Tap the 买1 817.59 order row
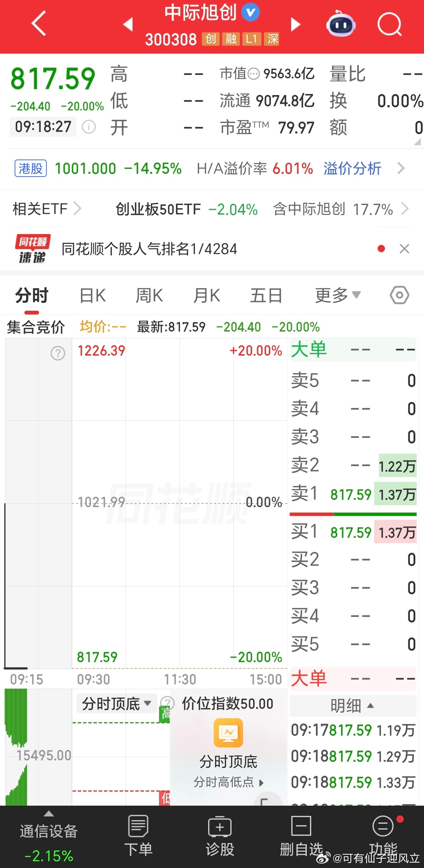424x868 pixels. [353, 532]
